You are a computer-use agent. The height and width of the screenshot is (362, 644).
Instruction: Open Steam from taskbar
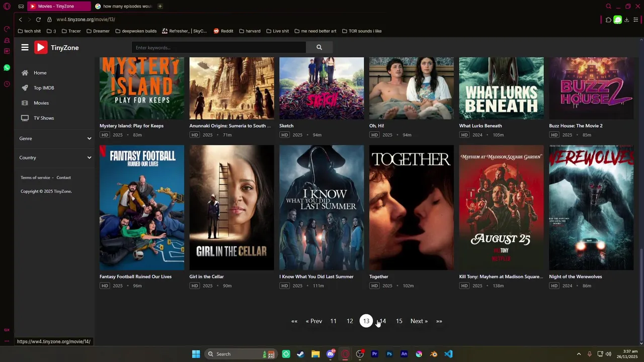[x=300, y=354]
